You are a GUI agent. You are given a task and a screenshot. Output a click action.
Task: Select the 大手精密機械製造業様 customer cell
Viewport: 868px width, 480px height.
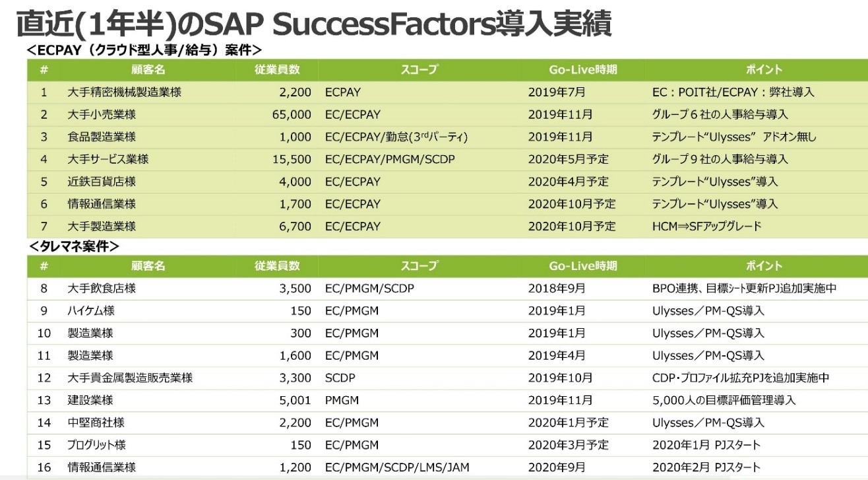coord(124,92)
